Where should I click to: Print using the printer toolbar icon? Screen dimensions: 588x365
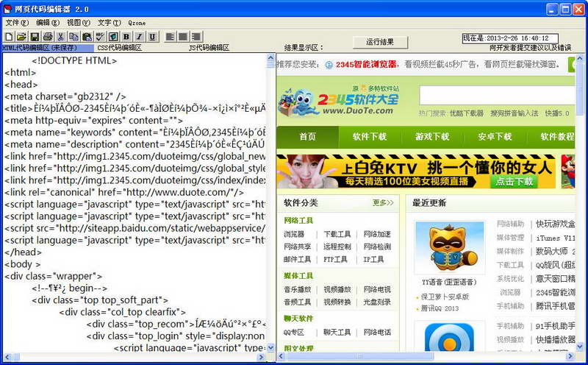tap(48, 36)
